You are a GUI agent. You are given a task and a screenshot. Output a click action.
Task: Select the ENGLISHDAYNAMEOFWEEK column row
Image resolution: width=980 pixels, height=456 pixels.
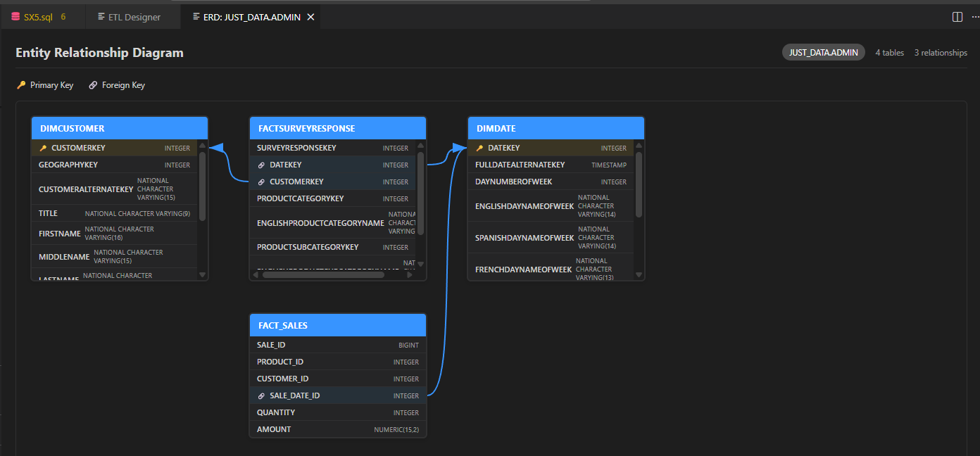(551, 206)
